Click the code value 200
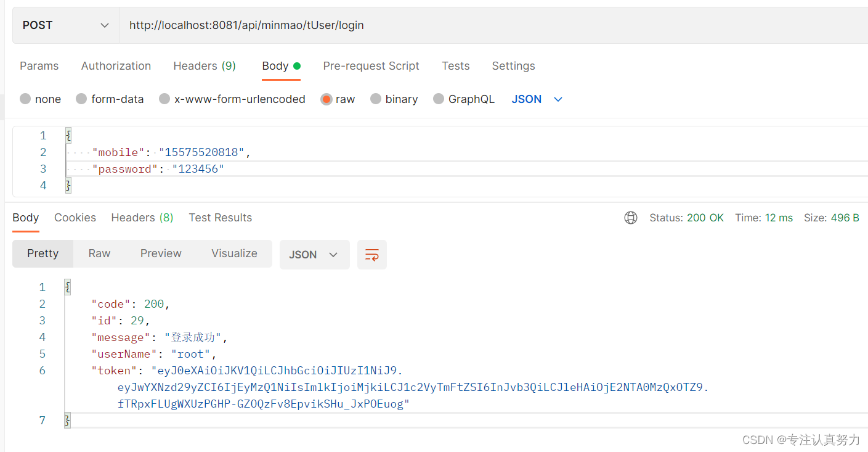The height and width of the screenshot is (452, 868). (x=153, y=304)
